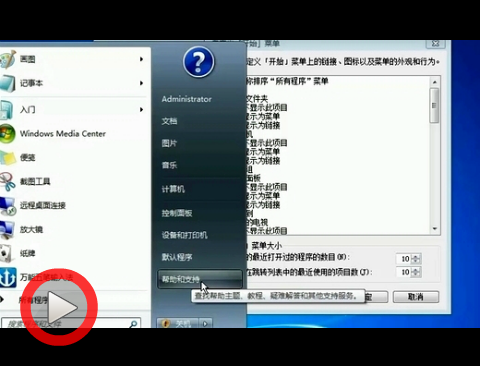The height and width of the screenshot is (366, 480).
Task: Click the jump list items number field
Action: point(404,272)
